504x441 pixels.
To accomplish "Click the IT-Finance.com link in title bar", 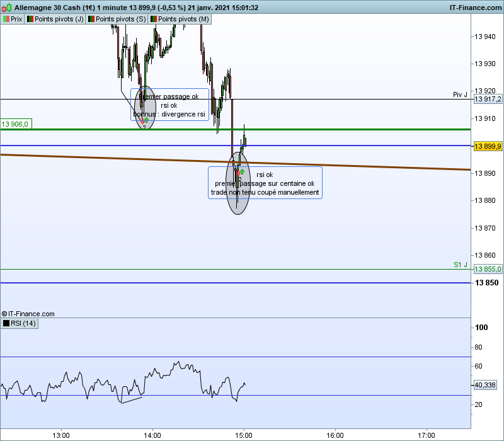I will pyautogui.click(x=476, y=8).
